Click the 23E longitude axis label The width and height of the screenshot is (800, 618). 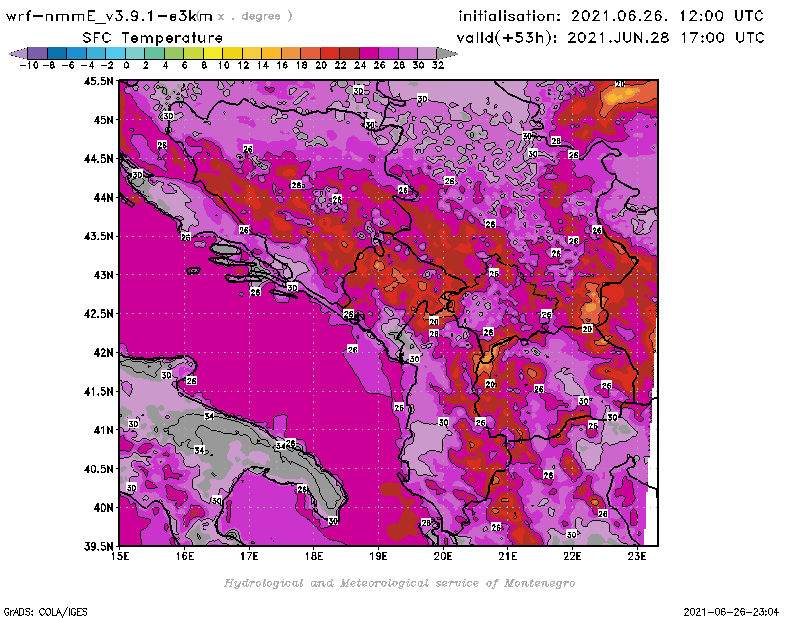pos(637,555)
